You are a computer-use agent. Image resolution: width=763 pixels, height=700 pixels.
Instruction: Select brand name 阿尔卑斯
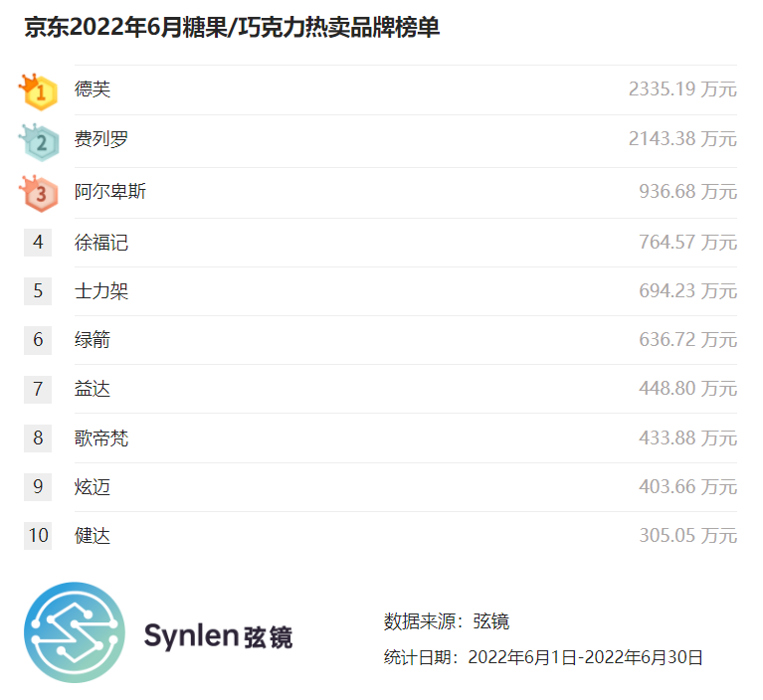[x=110, y=191]
